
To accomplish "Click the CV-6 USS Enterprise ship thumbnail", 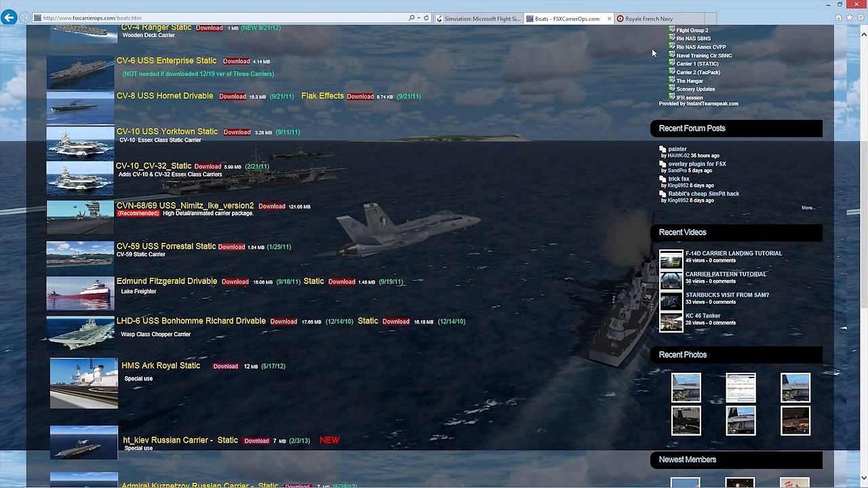I will click(80, 73).
